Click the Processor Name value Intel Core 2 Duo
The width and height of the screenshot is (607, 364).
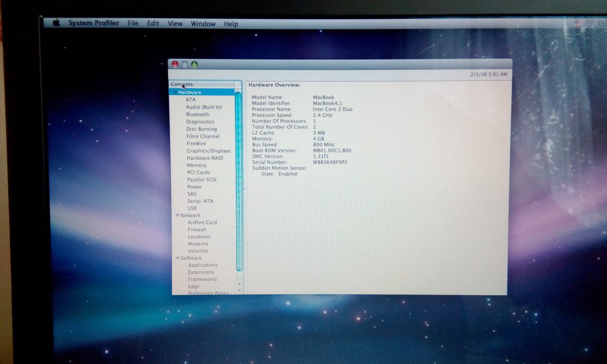(x=333, y=109)
